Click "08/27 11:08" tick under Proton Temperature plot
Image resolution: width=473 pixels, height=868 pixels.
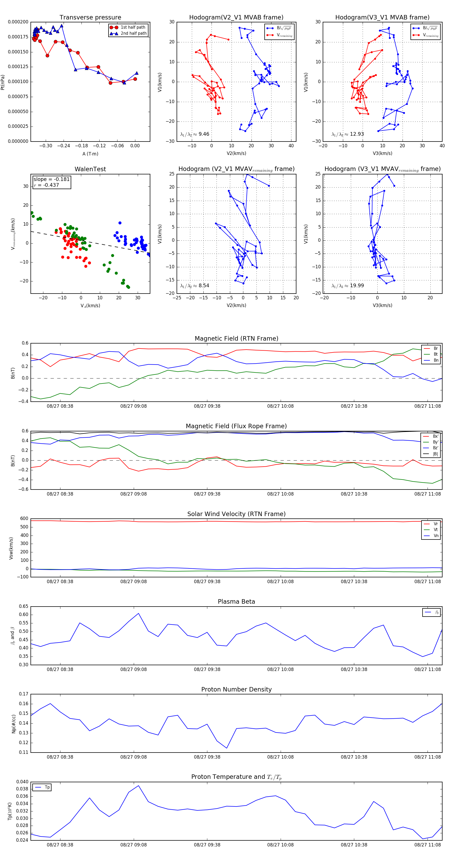428,845
